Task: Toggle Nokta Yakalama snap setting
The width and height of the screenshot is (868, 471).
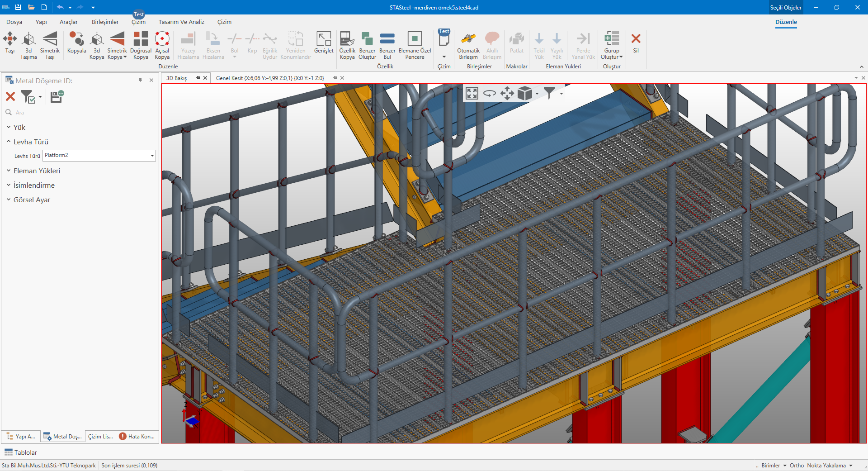Action: pos(826,466)
